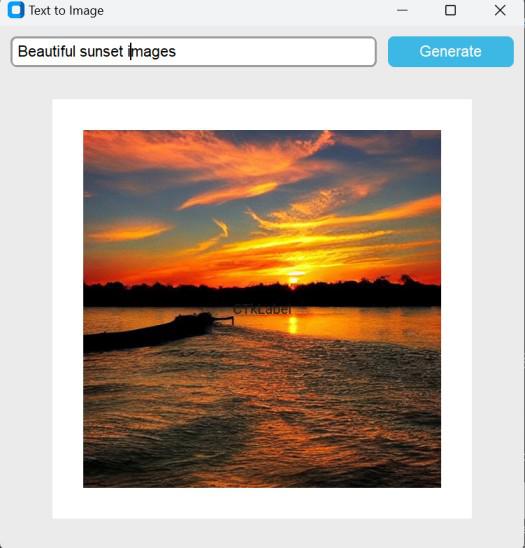Click the blue app icon in title bar
The height and width of the screenshot is (548, 525).
coord(16,10)
